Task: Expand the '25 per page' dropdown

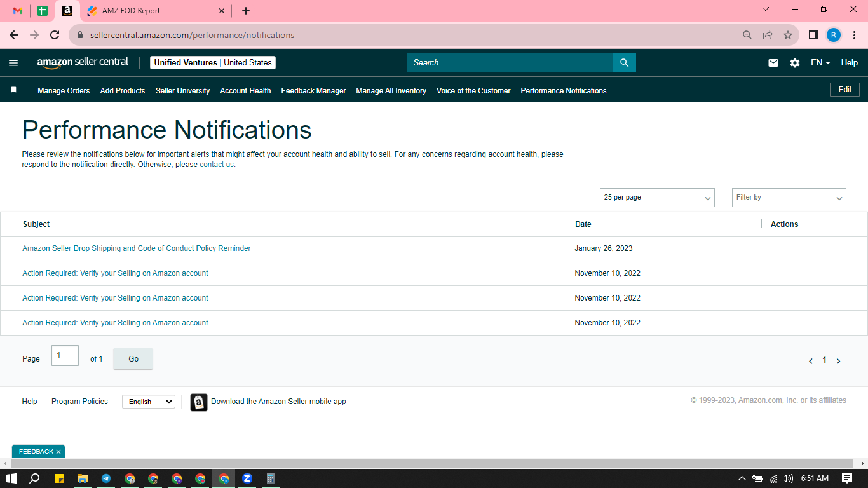Action: point(657,198)
